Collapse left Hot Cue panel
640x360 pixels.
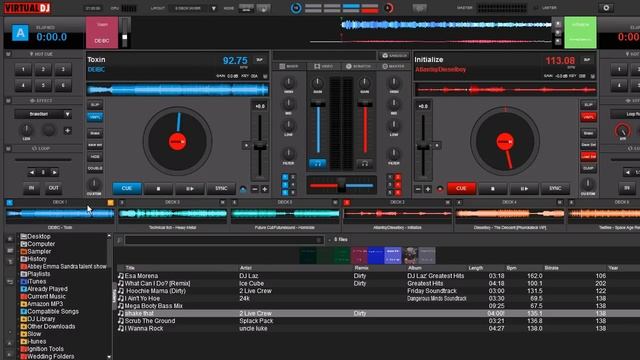coord(8,54)
